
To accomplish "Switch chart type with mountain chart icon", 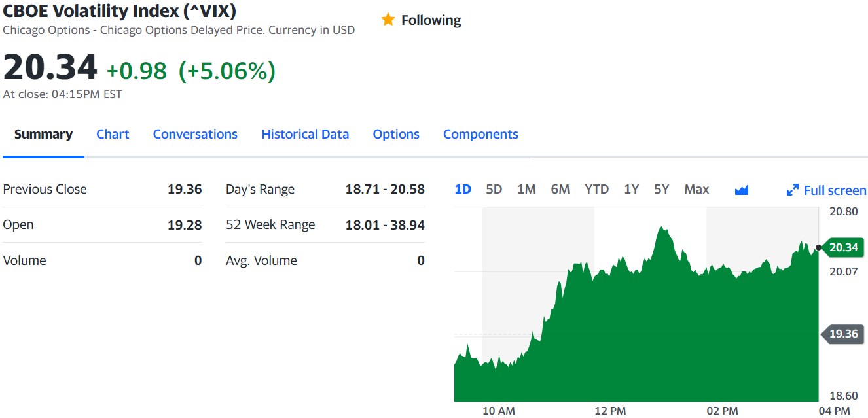I will coord(742,190).
